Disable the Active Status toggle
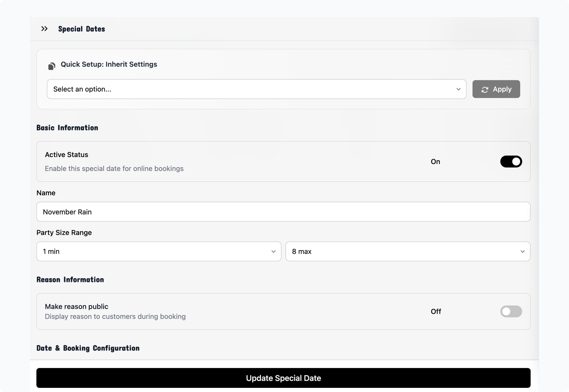The width and height of the screenshot is (569, 392). coord(511,162)
